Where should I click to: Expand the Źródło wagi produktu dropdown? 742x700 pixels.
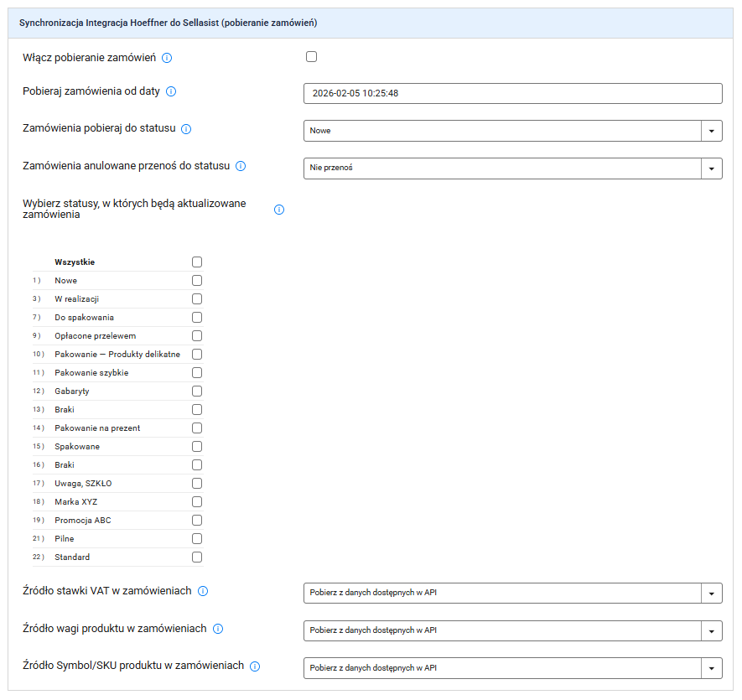[x=512, y=630]
